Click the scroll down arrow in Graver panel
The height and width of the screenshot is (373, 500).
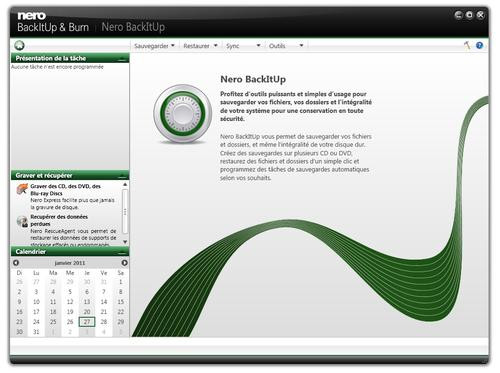coord(125,242)
